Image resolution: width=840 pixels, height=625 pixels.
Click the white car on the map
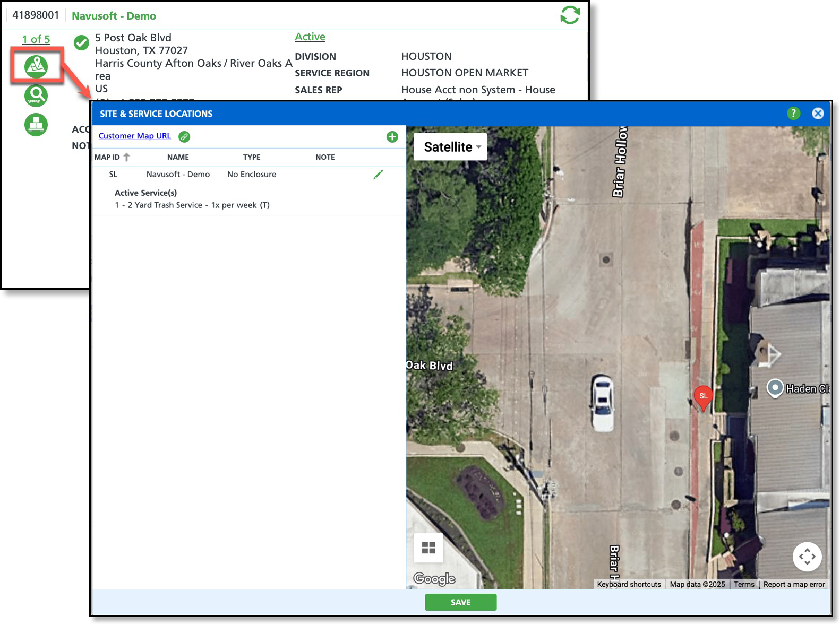[x=603, y=403]
